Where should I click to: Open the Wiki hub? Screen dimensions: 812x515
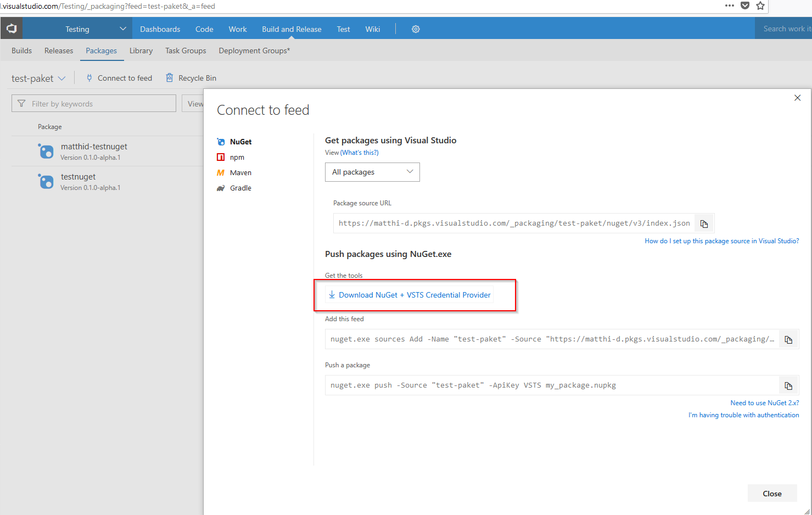tap(373, 29)
